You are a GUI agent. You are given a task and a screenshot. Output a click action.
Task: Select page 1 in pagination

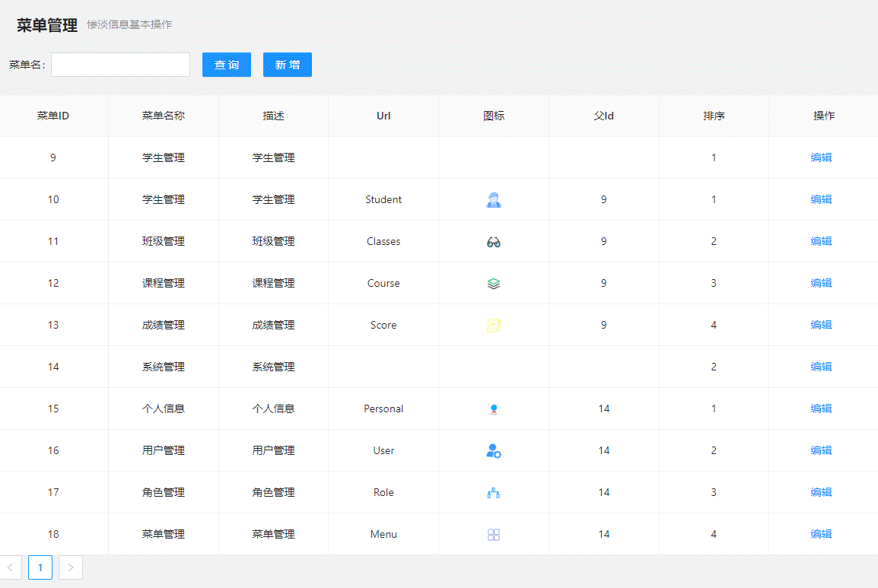click(x=40, y=567)
